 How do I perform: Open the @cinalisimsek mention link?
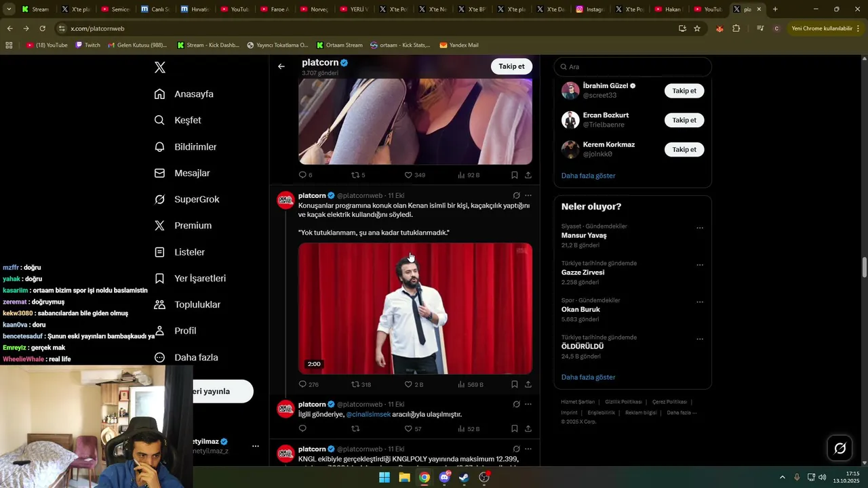click(x=368, y=414)
